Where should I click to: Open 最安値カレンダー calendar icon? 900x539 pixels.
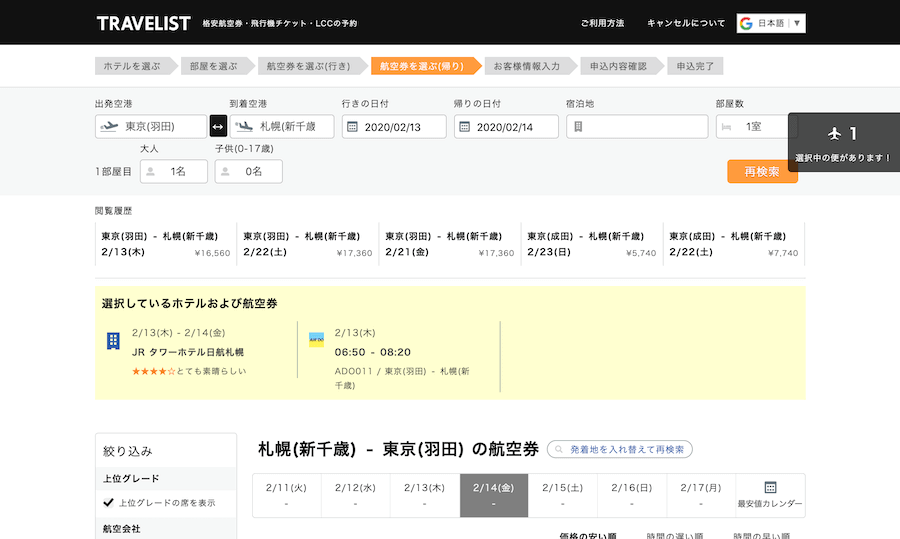[x=770, y=487]
